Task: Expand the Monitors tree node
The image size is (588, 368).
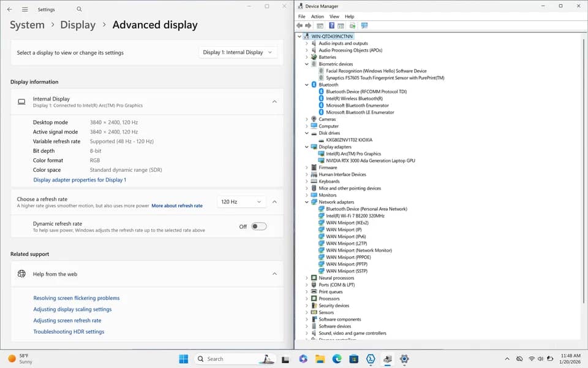Action: coord(307,195)
